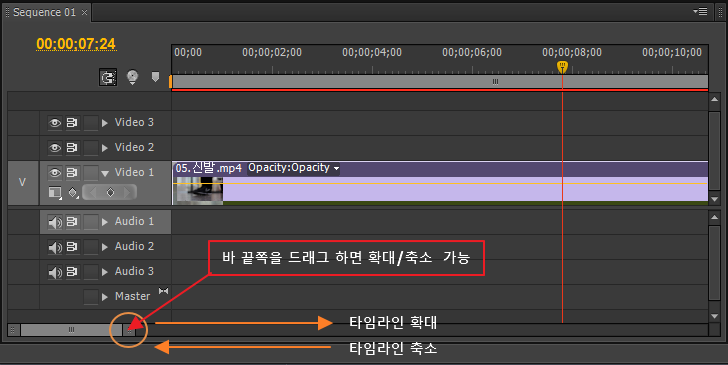Go to next keyframe on Video 1
The image size is (728, 365).
[x=127, y=192]
